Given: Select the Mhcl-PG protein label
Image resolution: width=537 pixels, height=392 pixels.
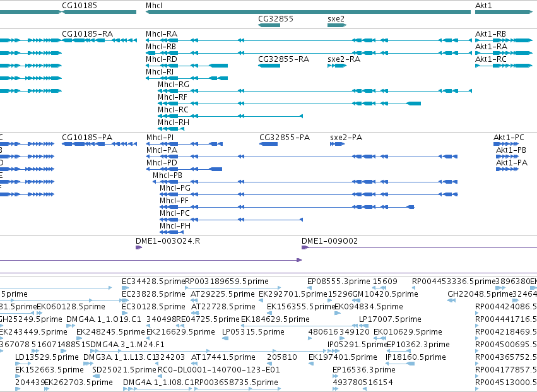Looking at the screenshot, I should tap(175, 188).
